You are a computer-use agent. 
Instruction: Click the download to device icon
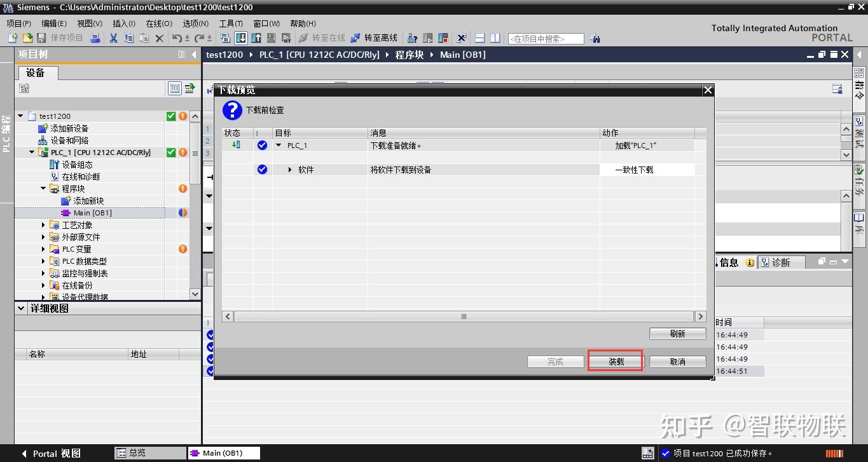(x=241, y=38)
